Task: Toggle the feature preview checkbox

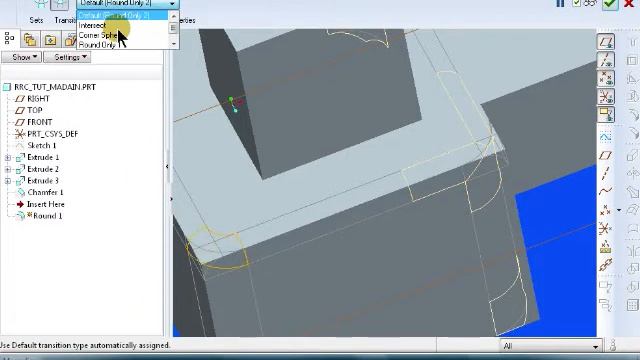Action: pyautogui.click(x=576, y=3)
